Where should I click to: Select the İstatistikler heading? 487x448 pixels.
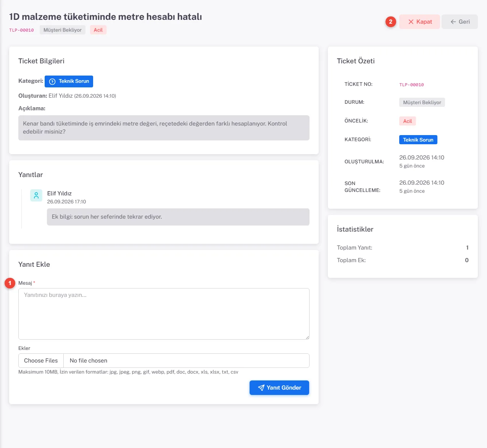(x=355, y=229)
